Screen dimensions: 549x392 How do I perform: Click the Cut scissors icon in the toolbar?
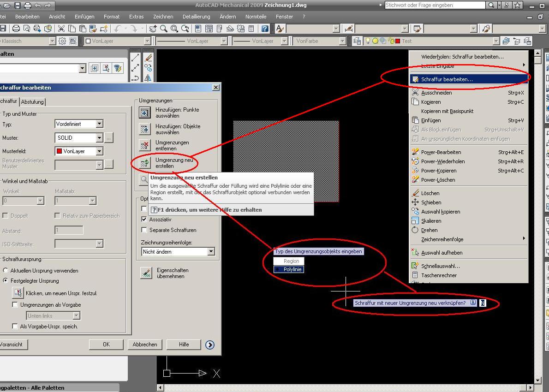coord(61,29)
